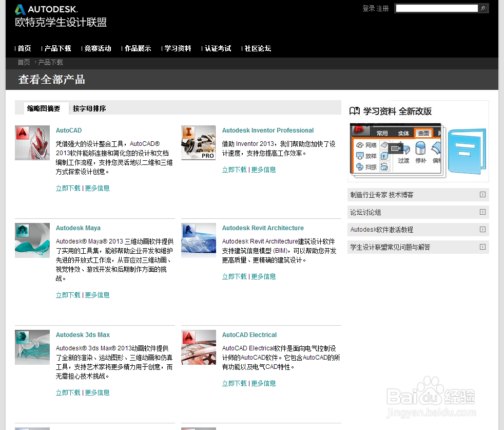Click the AutoCAD Electrical product thumbnail

click(x=198, y=347)
